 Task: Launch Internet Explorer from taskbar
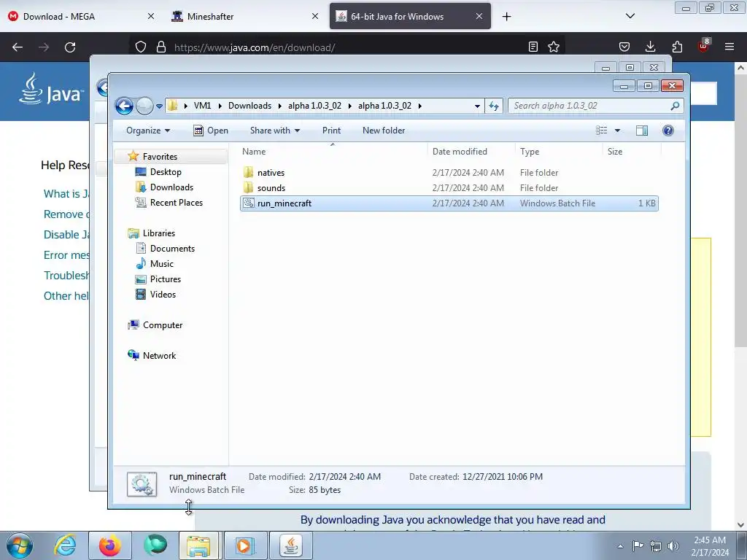[x=65, y=545]
